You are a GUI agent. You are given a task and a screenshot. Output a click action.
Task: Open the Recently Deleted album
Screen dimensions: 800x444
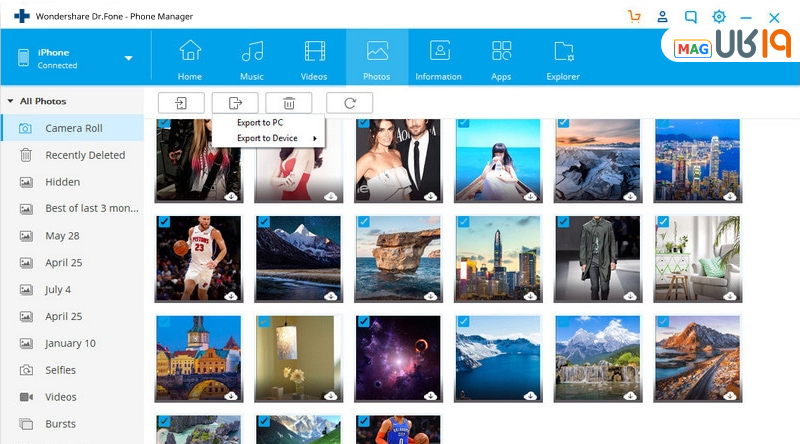pyautogui.click(x=85, y=155)
